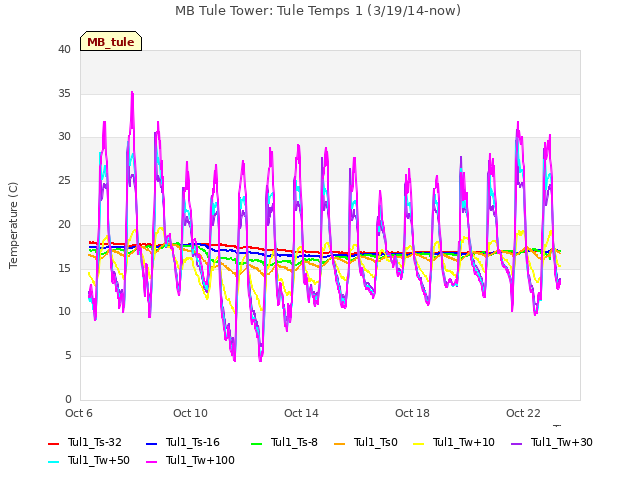Image resolution: width=640 pixels, height=480 pixels.
Task: Click the yellow Tul1_Tw+10 legend swatch
Action: click(x=419, y=444)
